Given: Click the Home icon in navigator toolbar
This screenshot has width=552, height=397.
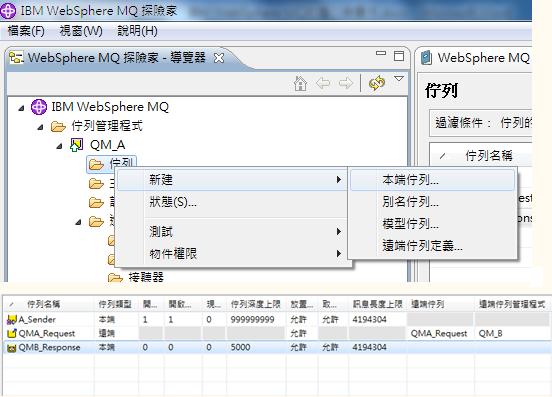Looking at the screenshot, I should coord(300,83).
